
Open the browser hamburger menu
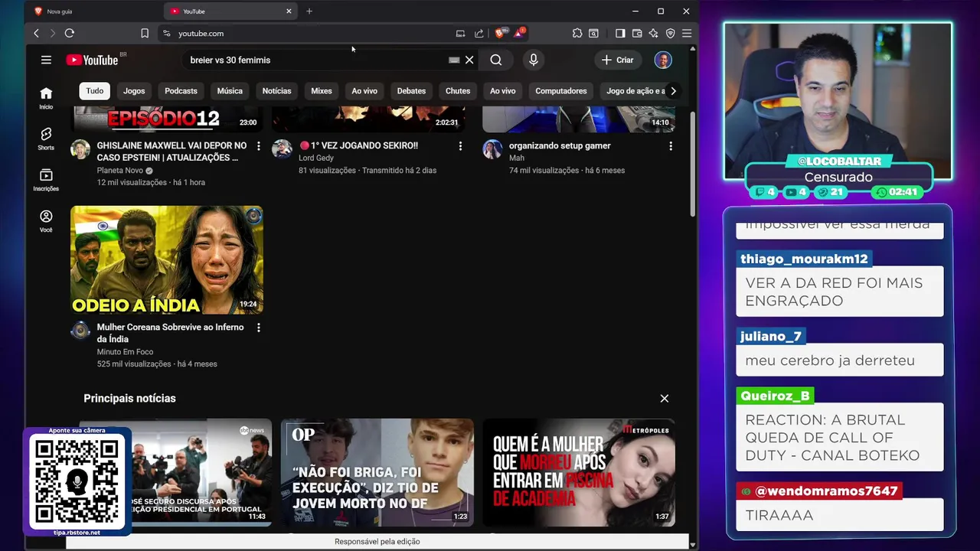click(687, 33)
